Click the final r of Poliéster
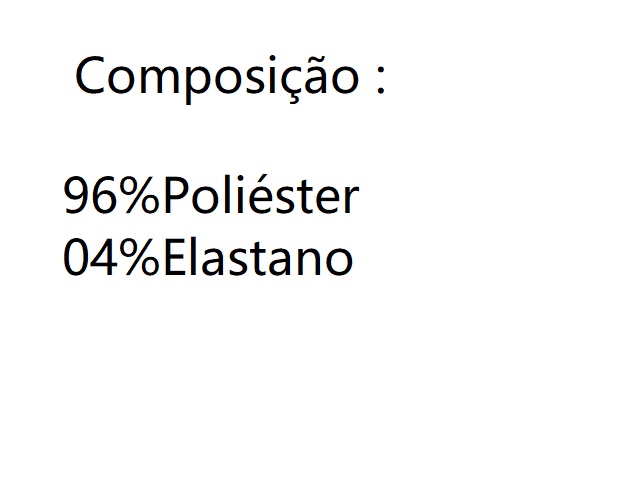 pos(351,199)
